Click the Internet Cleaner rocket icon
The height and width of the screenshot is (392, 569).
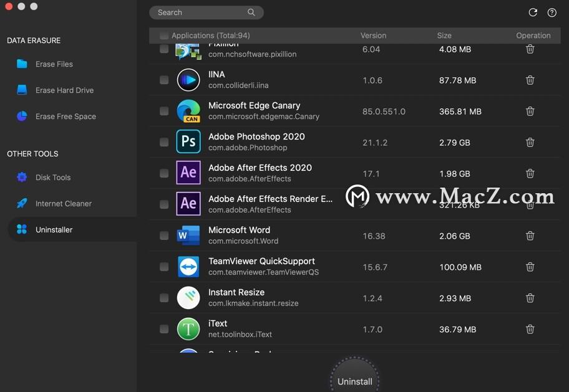click(x=22, y=203)
